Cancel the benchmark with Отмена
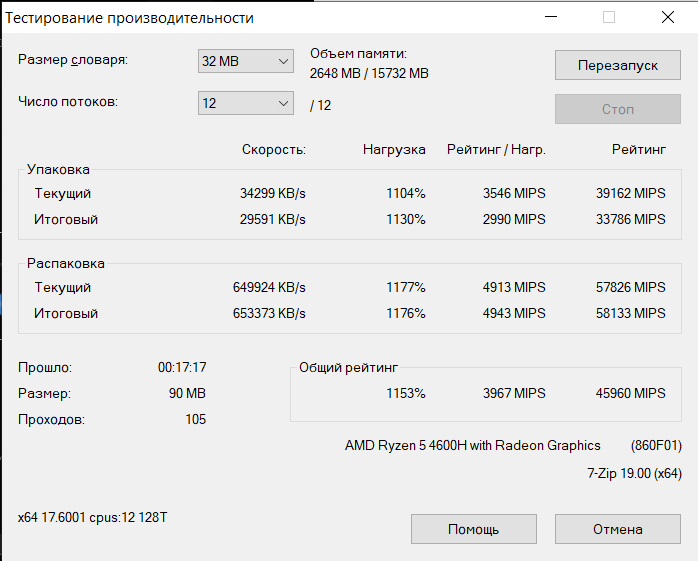The width and height of the screenshot is (698, 561). pos(617,529)
